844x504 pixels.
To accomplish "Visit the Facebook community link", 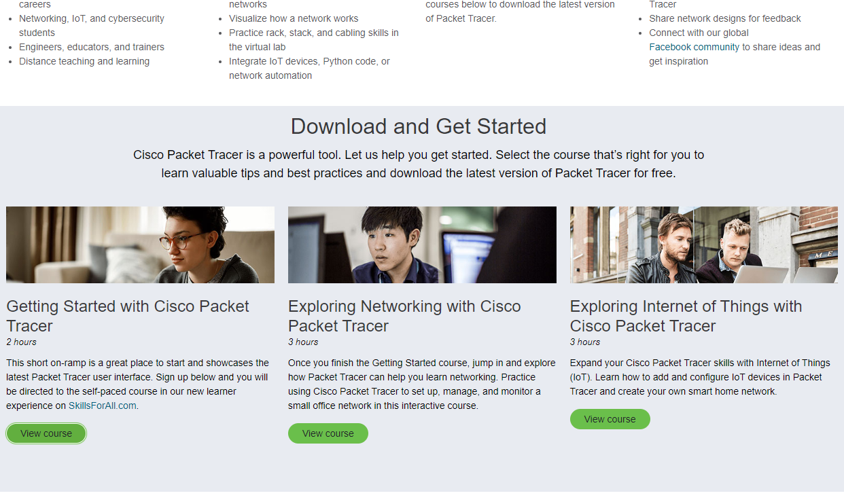I will (694, 47).
